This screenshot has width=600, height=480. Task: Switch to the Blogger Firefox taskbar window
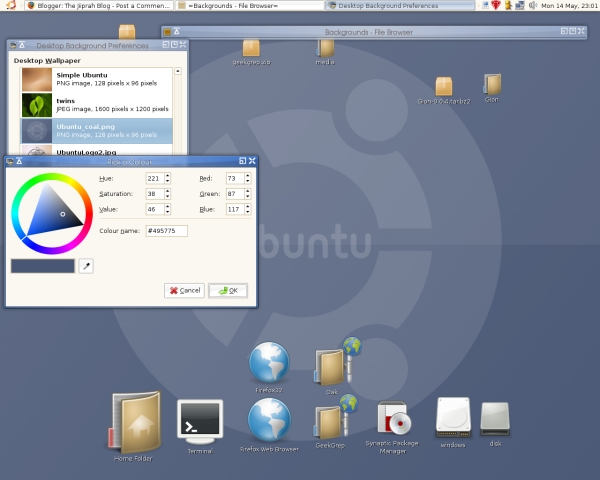(99, 5)
